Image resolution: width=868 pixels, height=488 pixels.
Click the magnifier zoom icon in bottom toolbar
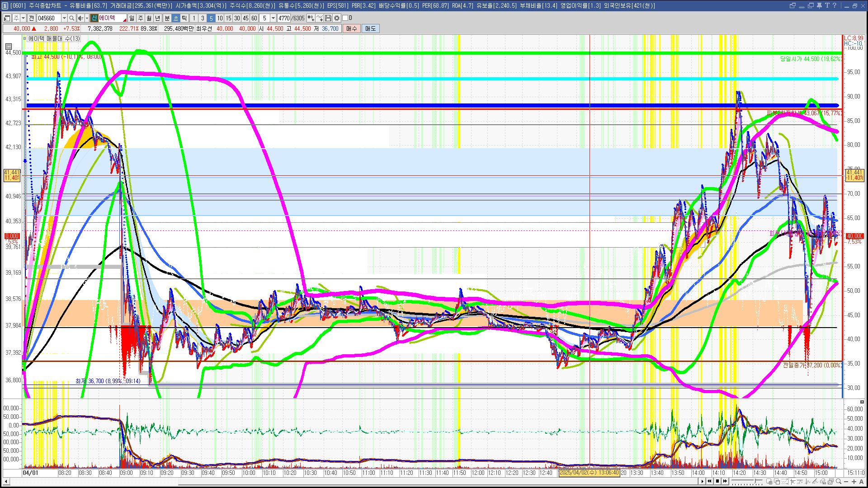[838, 482]
